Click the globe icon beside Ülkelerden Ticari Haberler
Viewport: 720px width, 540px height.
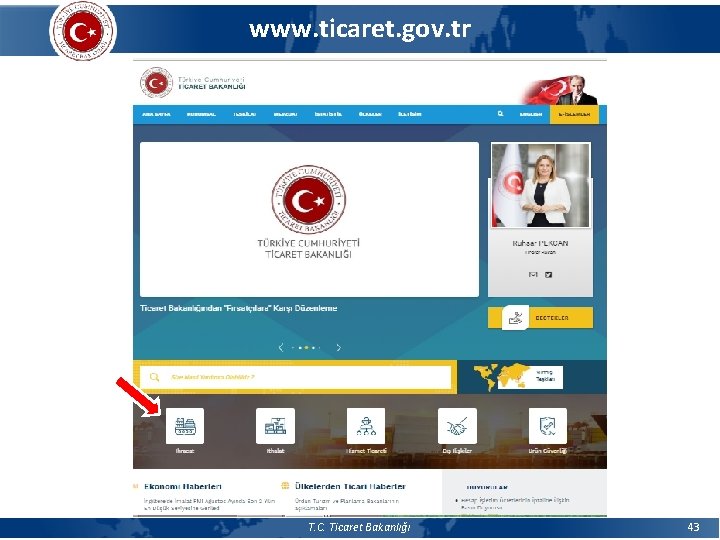point(285,486)
